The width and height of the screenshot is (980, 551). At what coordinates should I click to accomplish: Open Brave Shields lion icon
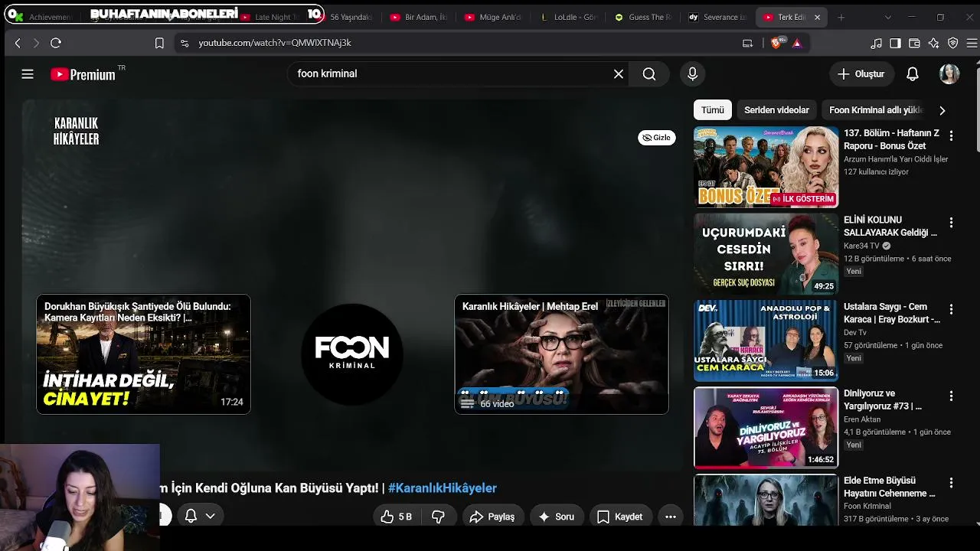tap(778, 43)
